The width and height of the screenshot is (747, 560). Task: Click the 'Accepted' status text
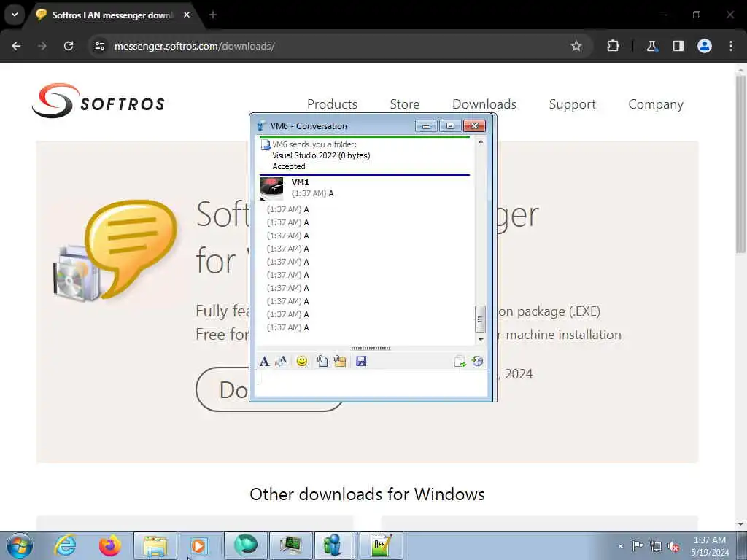pos(289,166)
